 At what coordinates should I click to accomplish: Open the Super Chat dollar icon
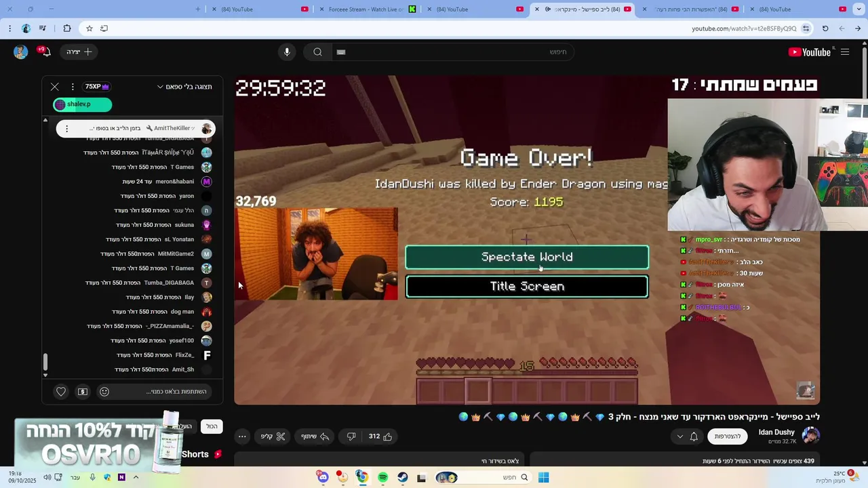coord(83,392)
